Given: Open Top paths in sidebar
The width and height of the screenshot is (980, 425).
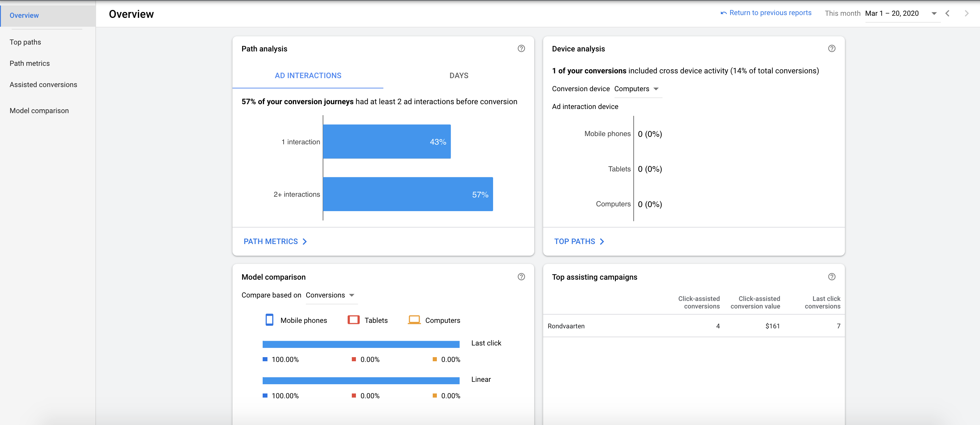Looking at the screenshot, I should (25, 42).
